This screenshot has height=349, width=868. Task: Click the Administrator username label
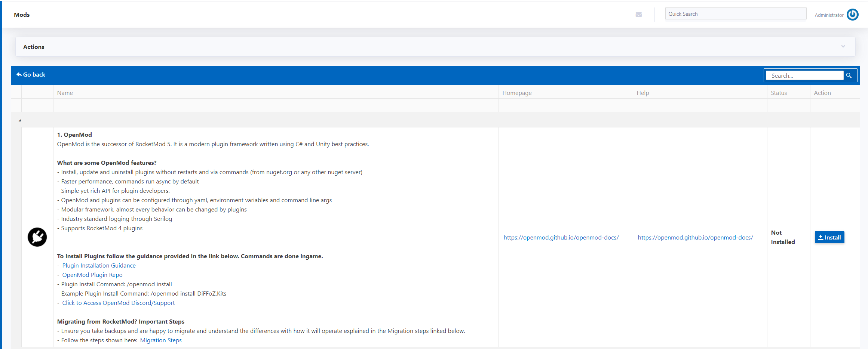coord(829,15)
